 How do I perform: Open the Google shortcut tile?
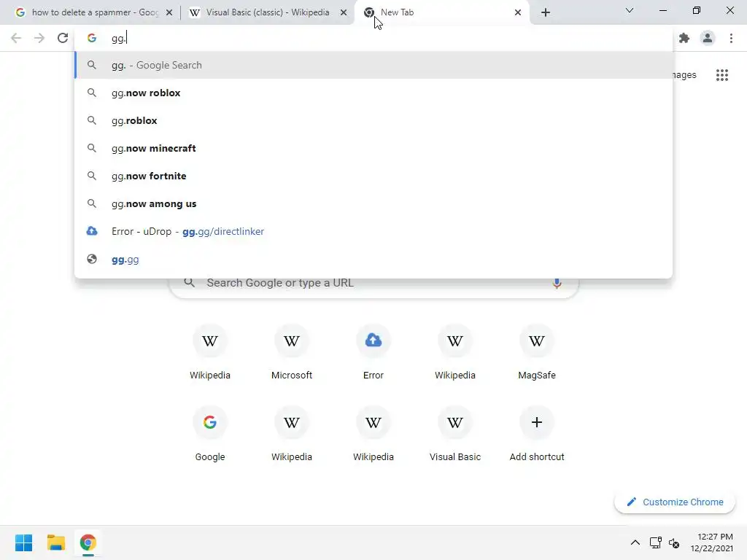[209, 434]
